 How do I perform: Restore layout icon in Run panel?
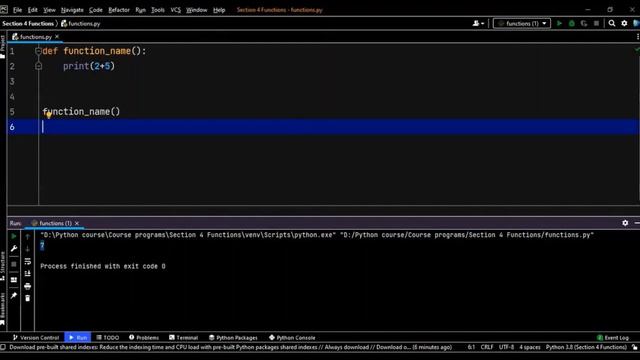coord(13,280)
